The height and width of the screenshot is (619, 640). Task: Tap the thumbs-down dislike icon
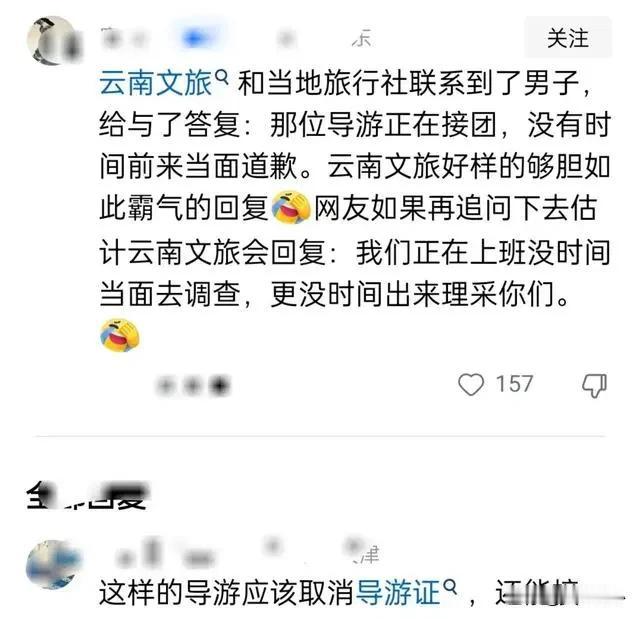point(594,385)
